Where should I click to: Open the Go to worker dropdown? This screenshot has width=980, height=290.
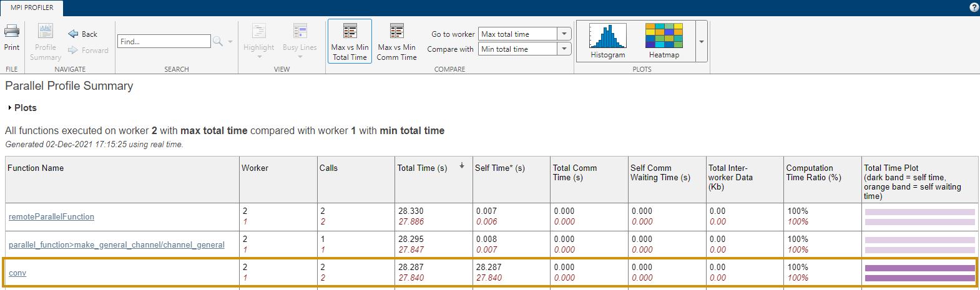point(564,34)
